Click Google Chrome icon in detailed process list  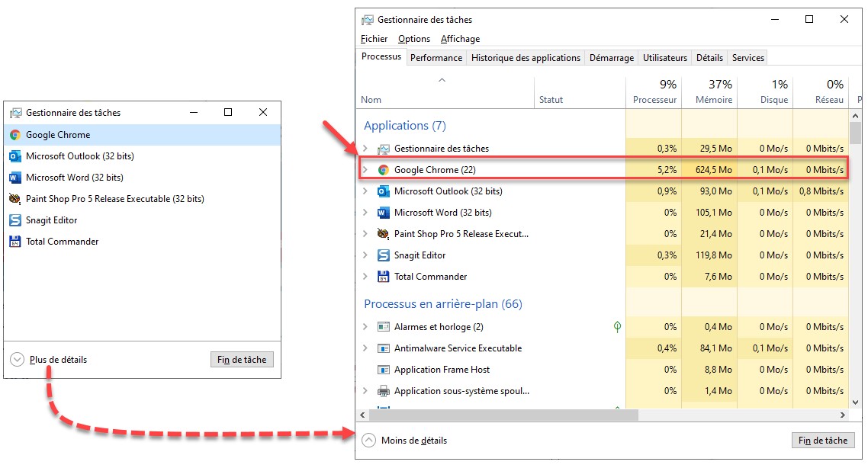point(384,170)
